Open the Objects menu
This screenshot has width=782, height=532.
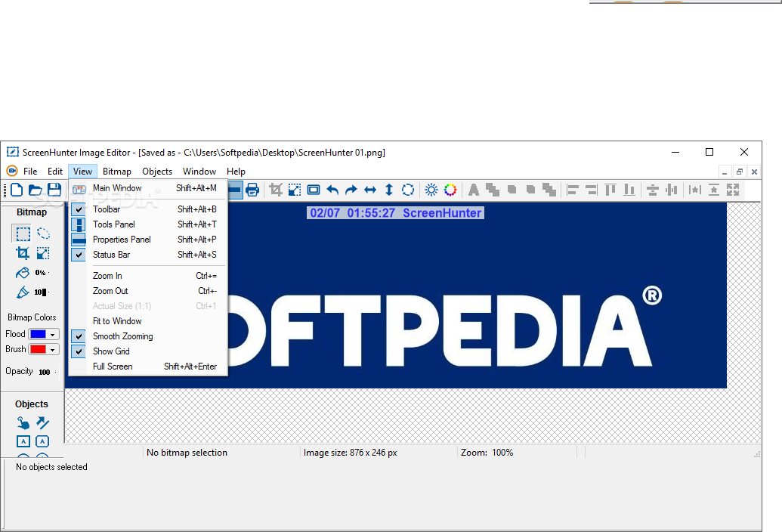point(157,171)
